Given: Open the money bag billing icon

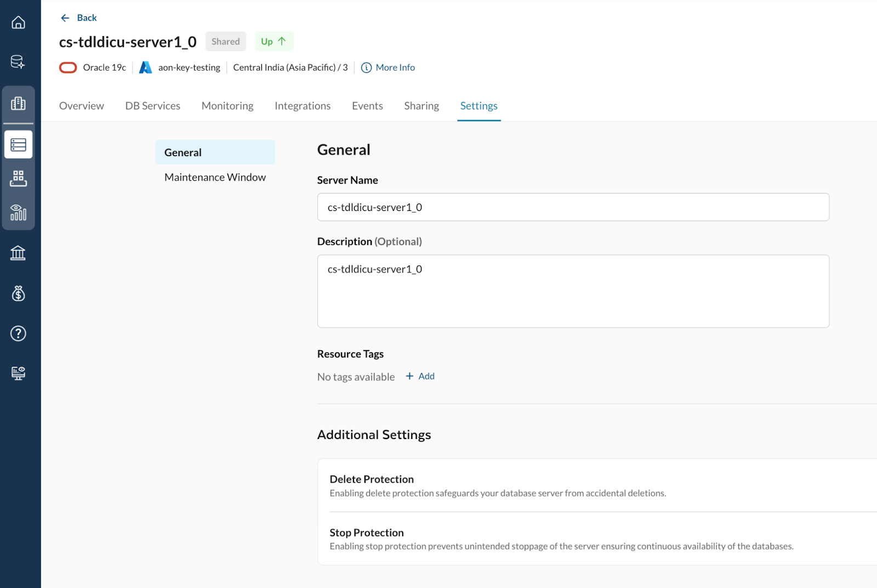Looking at the screenshot, I should point(18,294).
